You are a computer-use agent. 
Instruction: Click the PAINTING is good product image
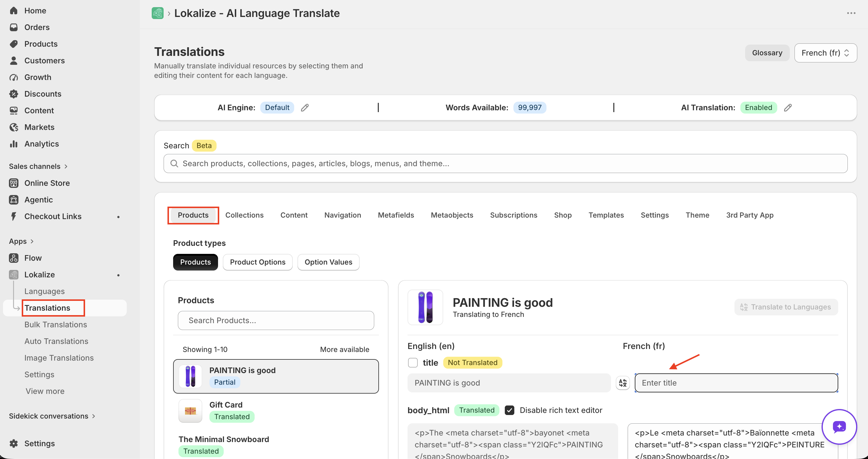(x=425, y=307)
